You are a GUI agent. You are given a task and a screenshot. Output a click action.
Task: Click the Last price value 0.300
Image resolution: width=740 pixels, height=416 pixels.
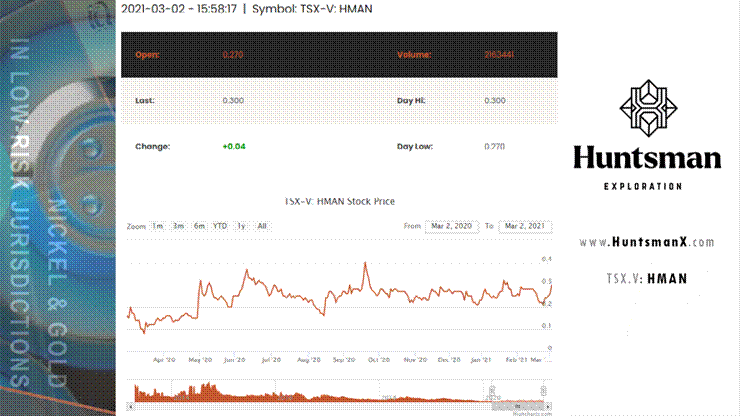[x=233, y=101]
